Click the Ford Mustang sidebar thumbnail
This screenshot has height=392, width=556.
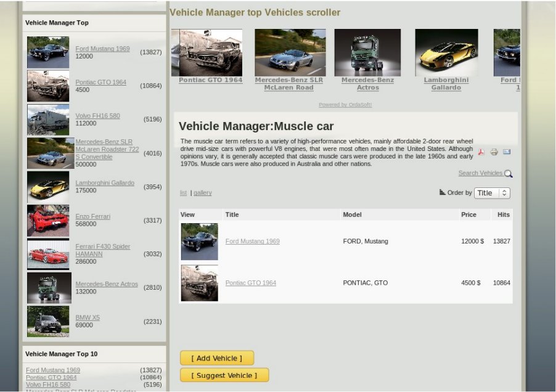(48, 52)
